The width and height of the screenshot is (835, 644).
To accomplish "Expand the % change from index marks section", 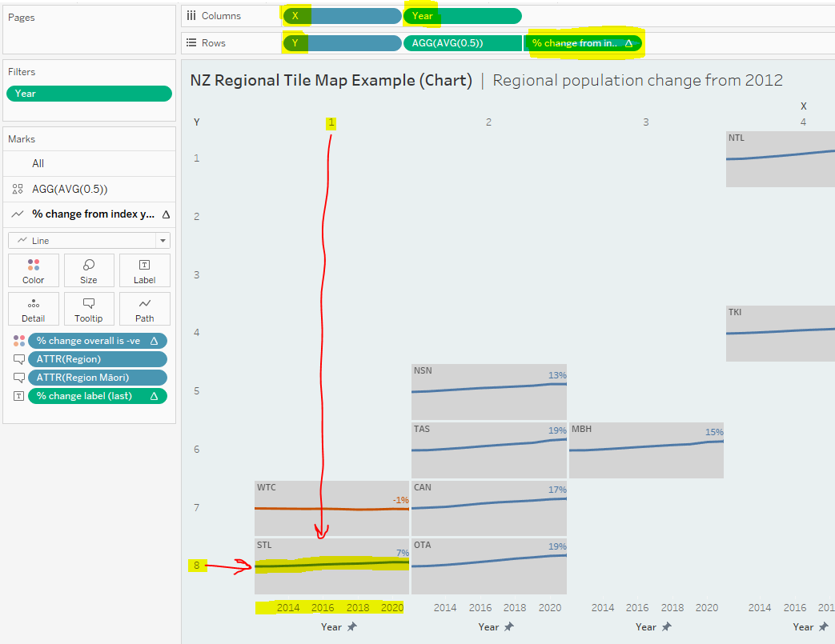I will (93, 214).
